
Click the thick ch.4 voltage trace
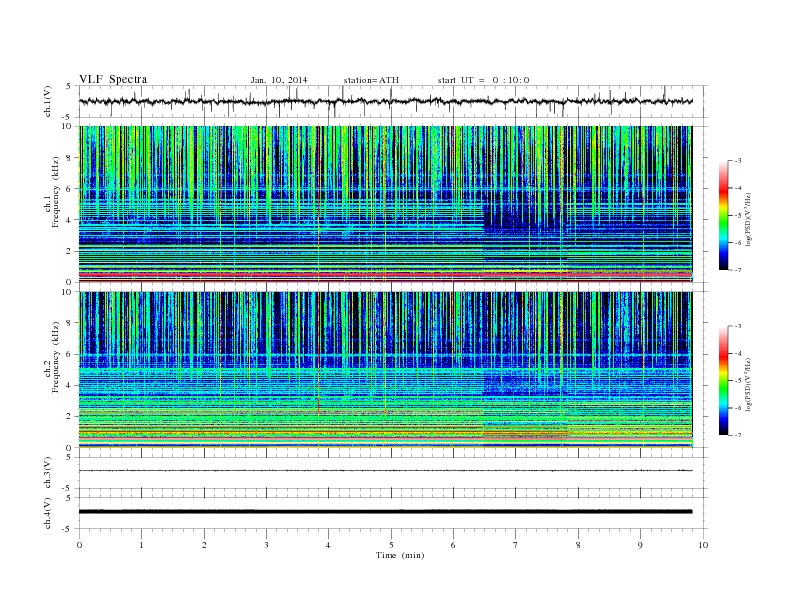(385, 512)
